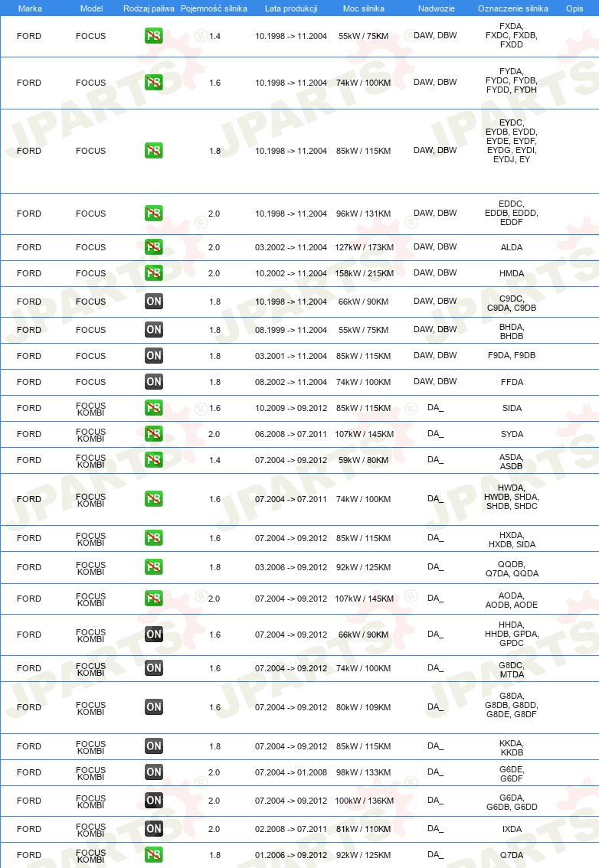
Task: Click the '81kW / 110KM' power cell
Action: coord(364,829)
